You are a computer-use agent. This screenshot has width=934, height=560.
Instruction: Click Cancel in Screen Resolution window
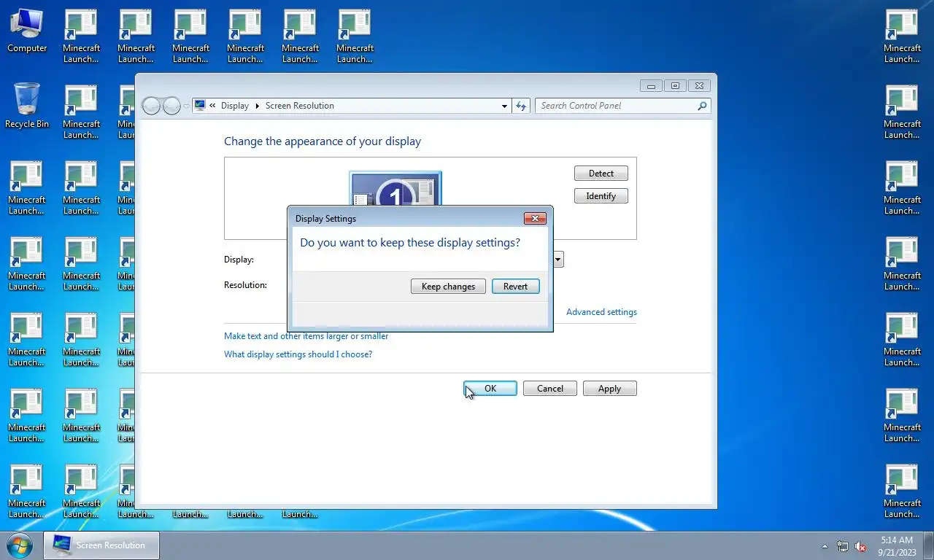550,389
